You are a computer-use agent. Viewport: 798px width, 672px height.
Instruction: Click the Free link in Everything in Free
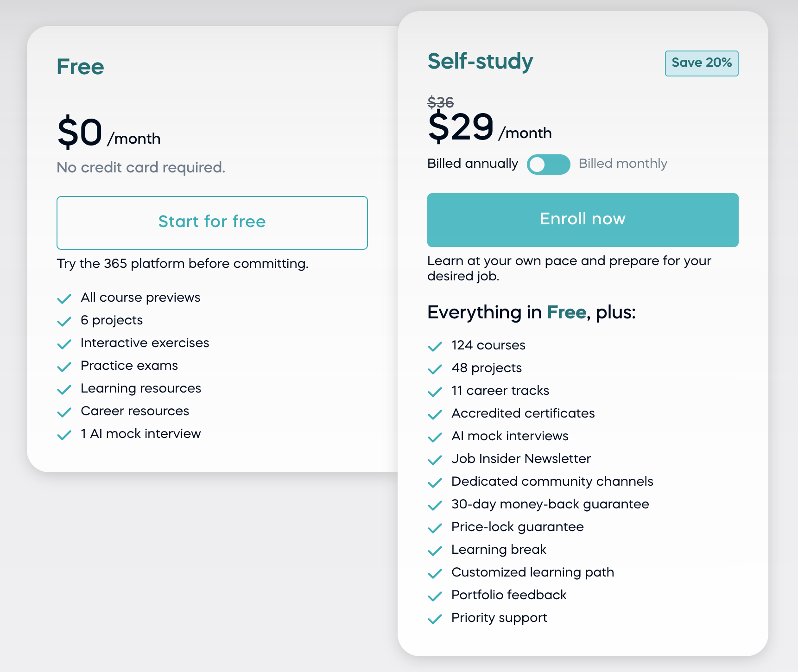[566, 312]
